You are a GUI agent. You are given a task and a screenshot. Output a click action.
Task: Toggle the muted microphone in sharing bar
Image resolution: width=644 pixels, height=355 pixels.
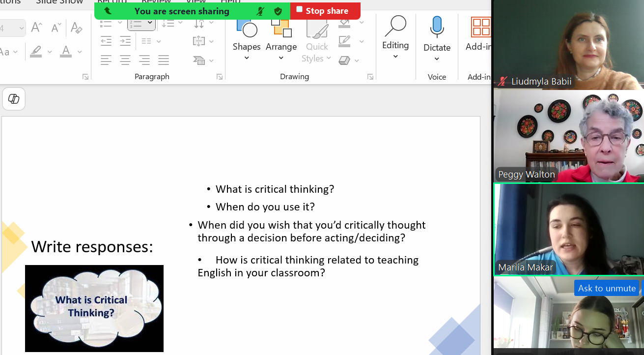[261, 11]
